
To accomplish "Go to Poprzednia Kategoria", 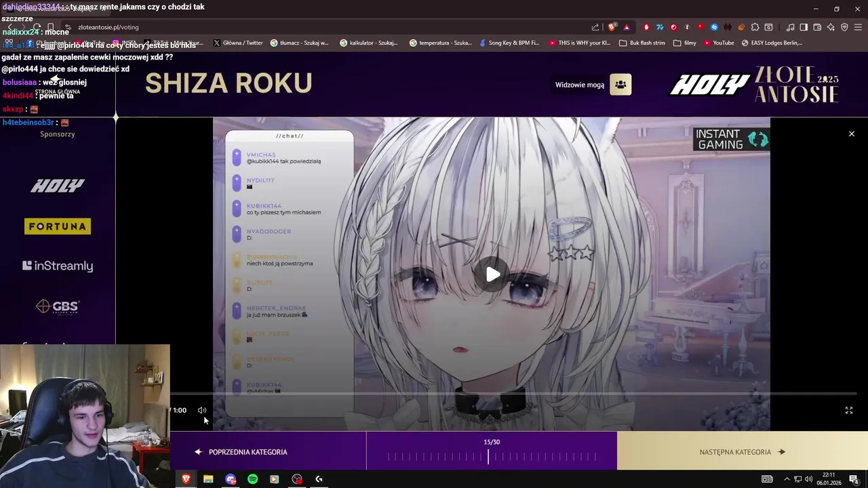I will (x=241, y=452).
